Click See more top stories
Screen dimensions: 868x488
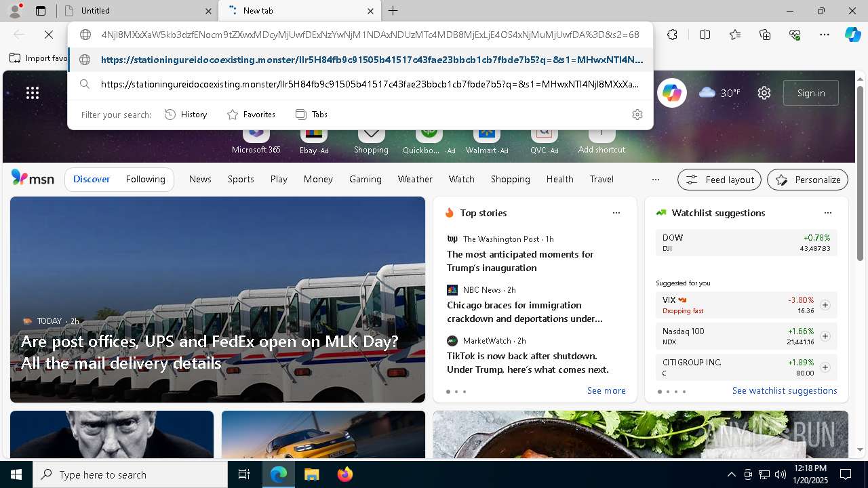606,390
